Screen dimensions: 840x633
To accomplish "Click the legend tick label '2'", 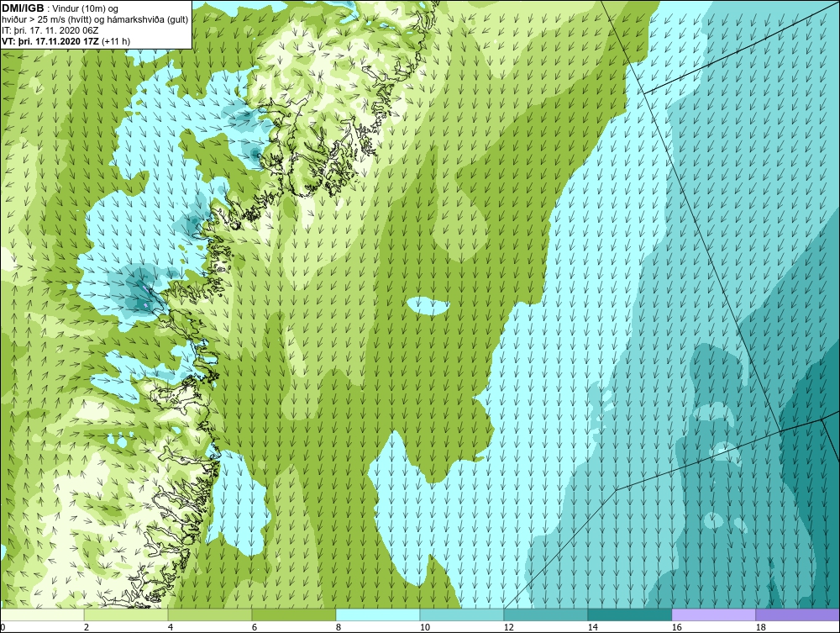I will pyautogui.click(x=87, y=627).
